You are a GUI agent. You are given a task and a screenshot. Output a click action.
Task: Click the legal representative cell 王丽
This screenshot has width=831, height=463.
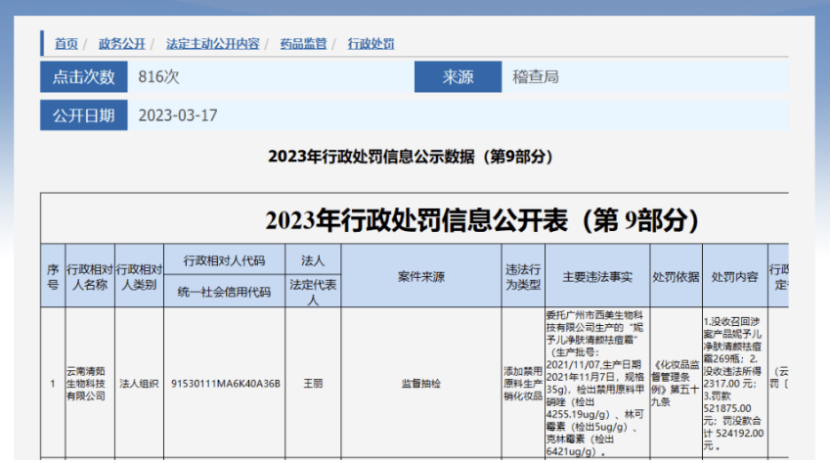313,383
